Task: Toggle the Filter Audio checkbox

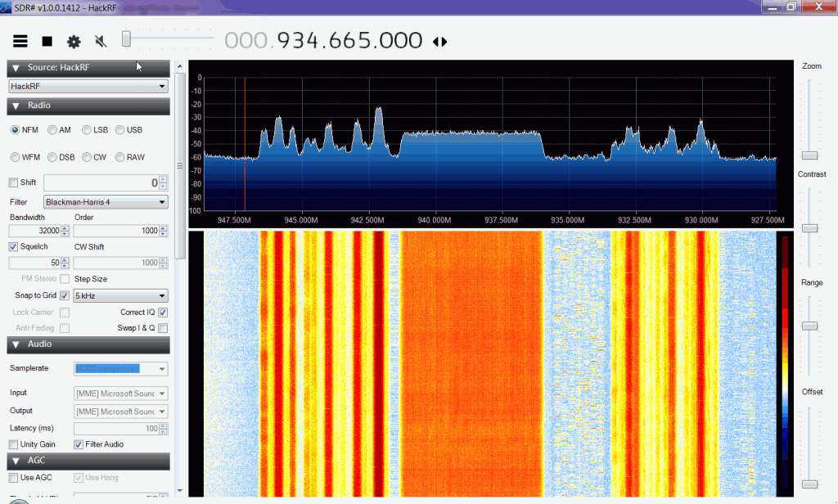Action: pyautogui.click(x=79, y=444)
